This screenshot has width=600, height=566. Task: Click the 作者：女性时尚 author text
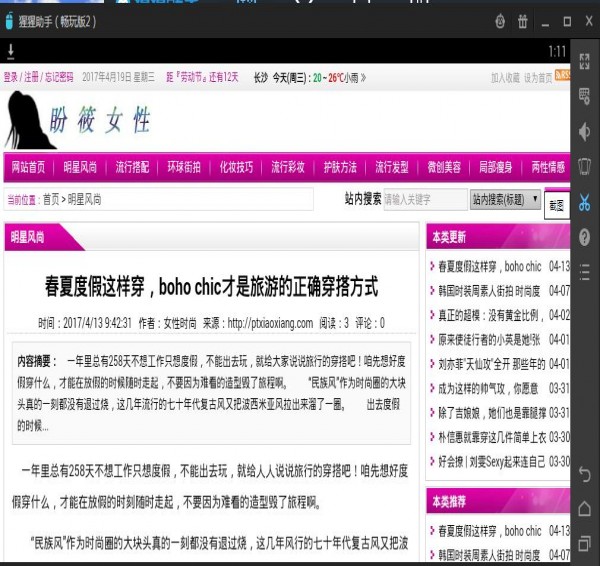pos(167,323)
